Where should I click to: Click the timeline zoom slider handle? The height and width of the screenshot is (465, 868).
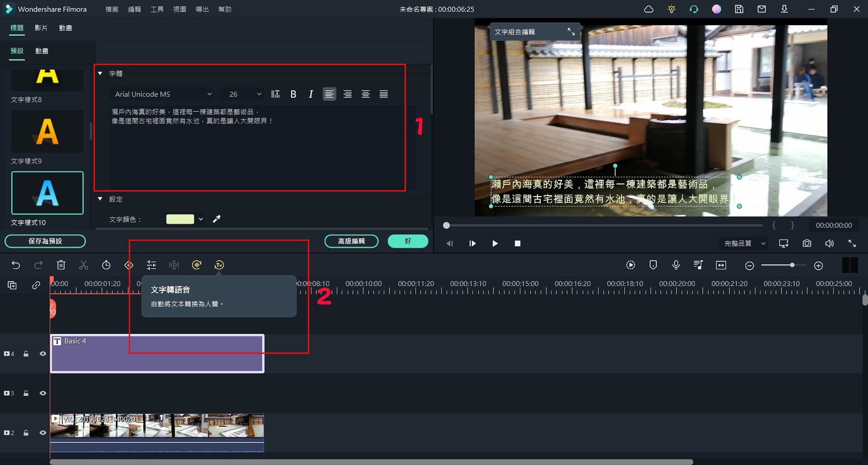coord(792,265)
